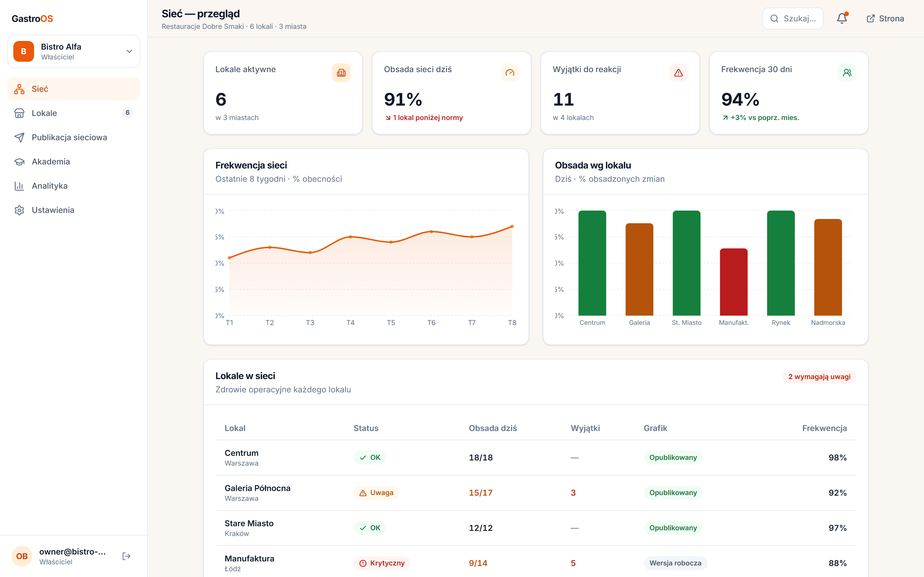Click the building icon on Lokale aktywne card
The image size is (924, 577).
341,72
